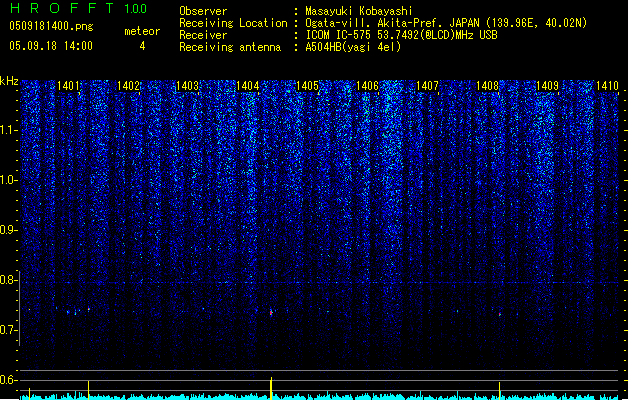The image size is (629, 400).
Task: Click the Receiving antenna label
Action: click(x=230, y=47)
